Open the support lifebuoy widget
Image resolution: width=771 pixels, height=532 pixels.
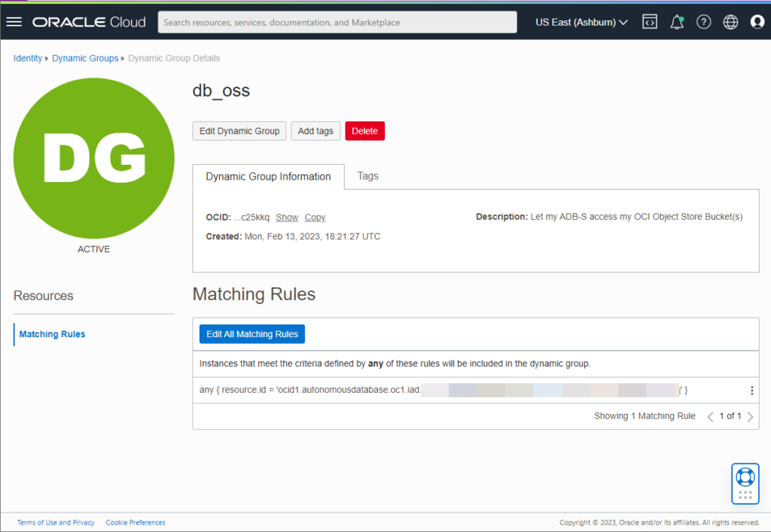coord(745,483)
